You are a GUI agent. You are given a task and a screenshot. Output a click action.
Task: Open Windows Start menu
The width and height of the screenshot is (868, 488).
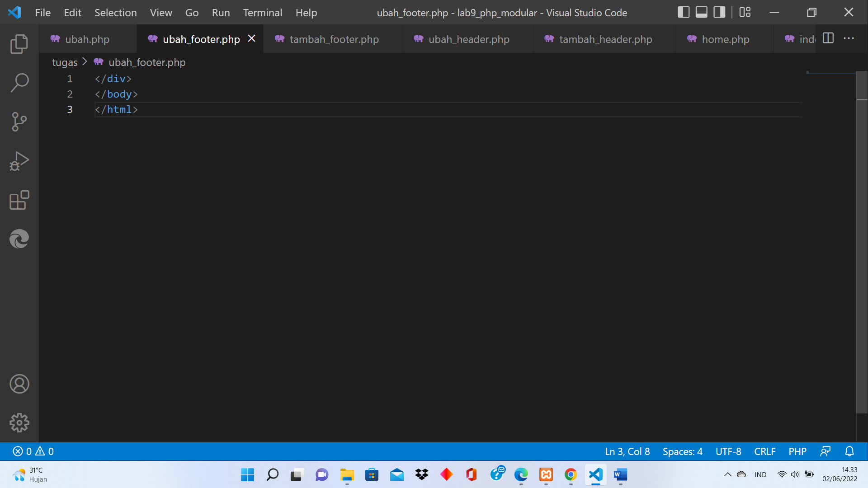pyautogui.click(x=247, y=474)
